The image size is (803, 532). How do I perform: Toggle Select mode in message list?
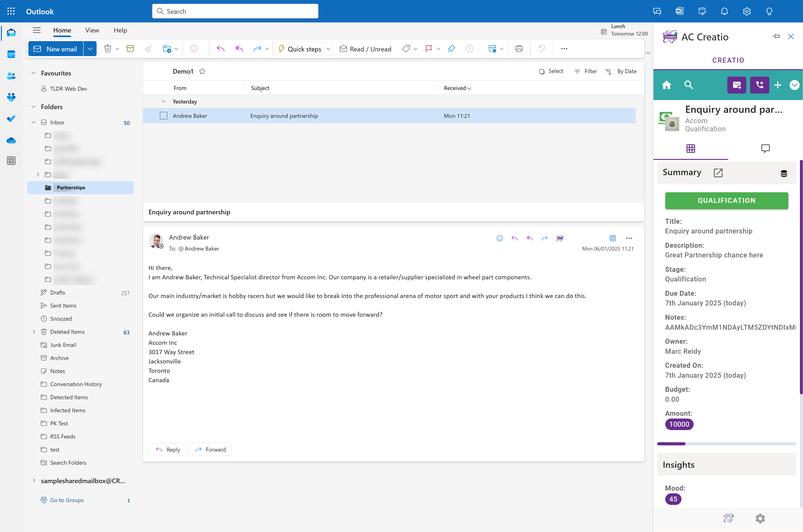[x=551, y=71]
